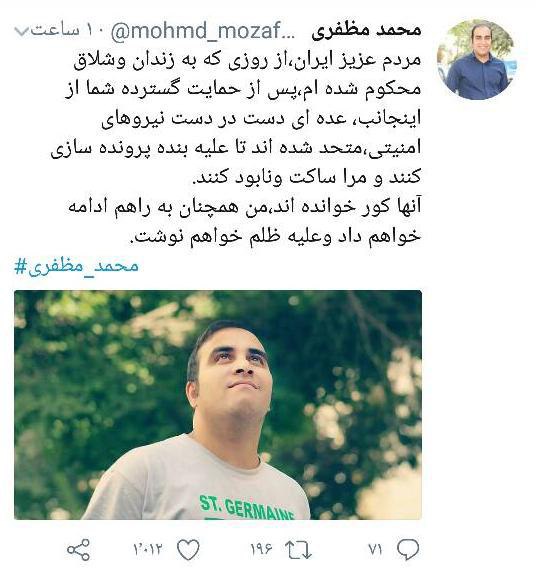Click the reply count ۷۱
This screenshot has height=588, width=536.
coord(375,550)
